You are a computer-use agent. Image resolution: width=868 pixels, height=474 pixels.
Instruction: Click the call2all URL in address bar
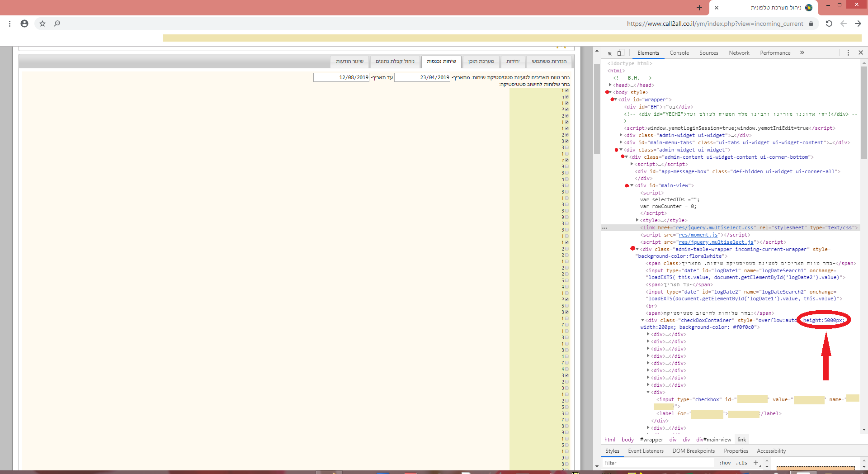[x=715, y=24]
